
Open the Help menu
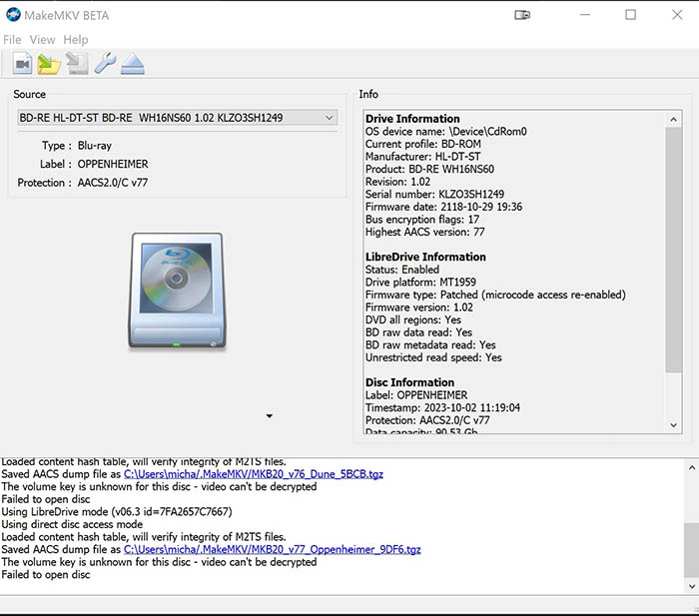click(x=75, y=40)
